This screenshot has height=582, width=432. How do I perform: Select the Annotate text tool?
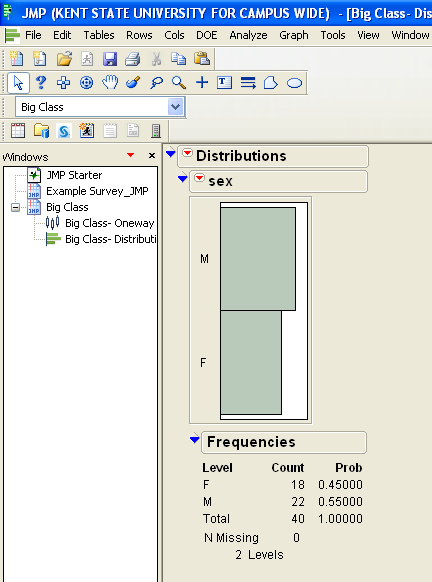point(225,82)
